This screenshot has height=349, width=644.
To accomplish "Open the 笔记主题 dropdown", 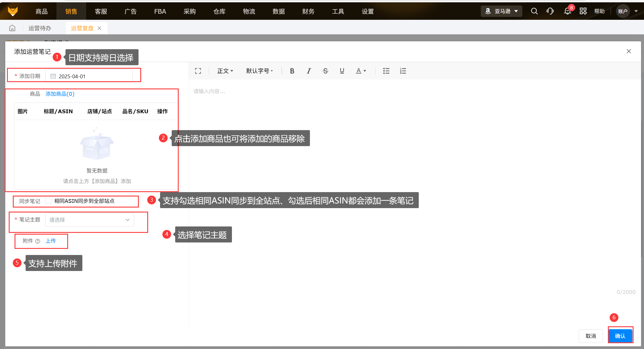I will point(90,220).
